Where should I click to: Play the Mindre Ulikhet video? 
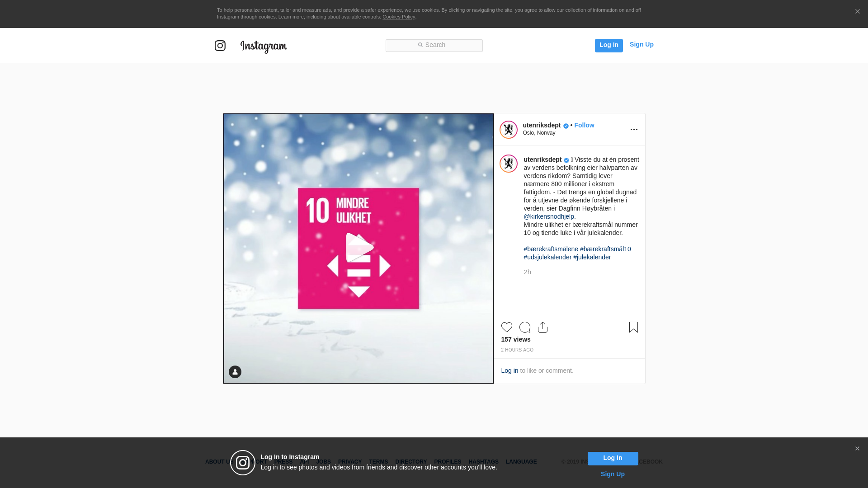coord(359,248)
